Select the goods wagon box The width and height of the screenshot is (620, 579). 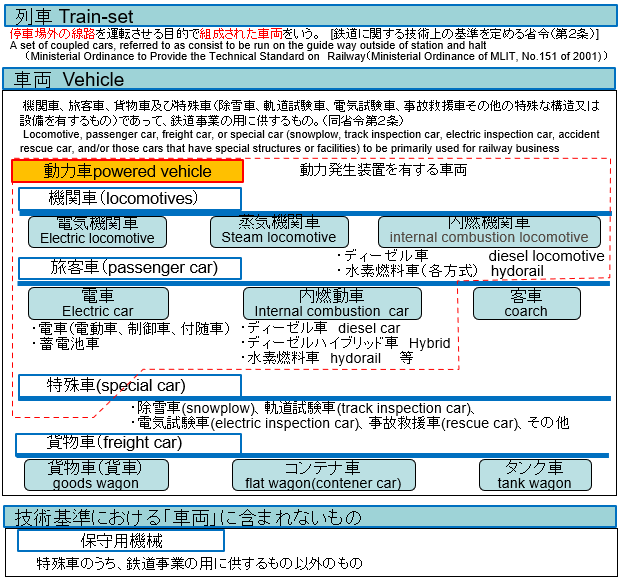pyautogui.click(x=96, y=475)
